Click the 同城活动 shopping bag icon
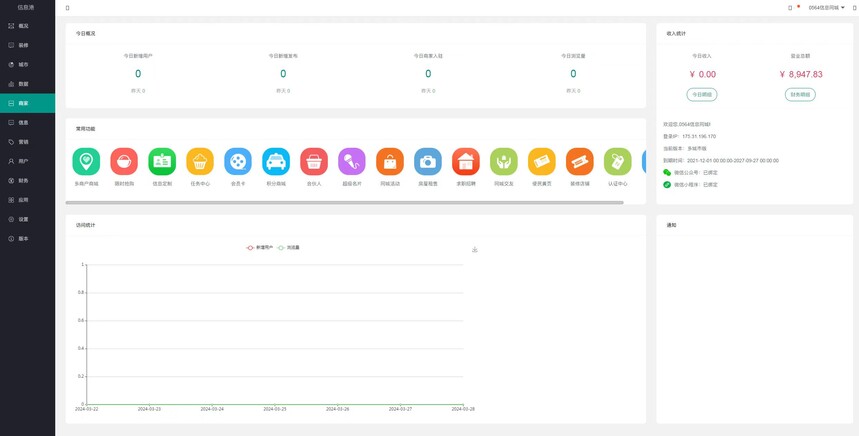859x436 pixels. click(x=390, y=162)
